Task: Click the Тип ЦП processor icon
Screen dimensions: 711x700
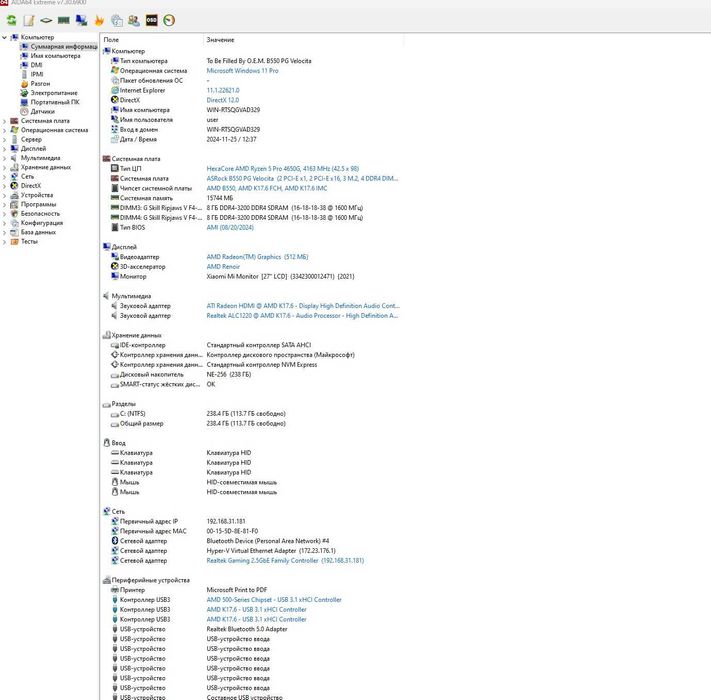Action: (x=115, y=168)
